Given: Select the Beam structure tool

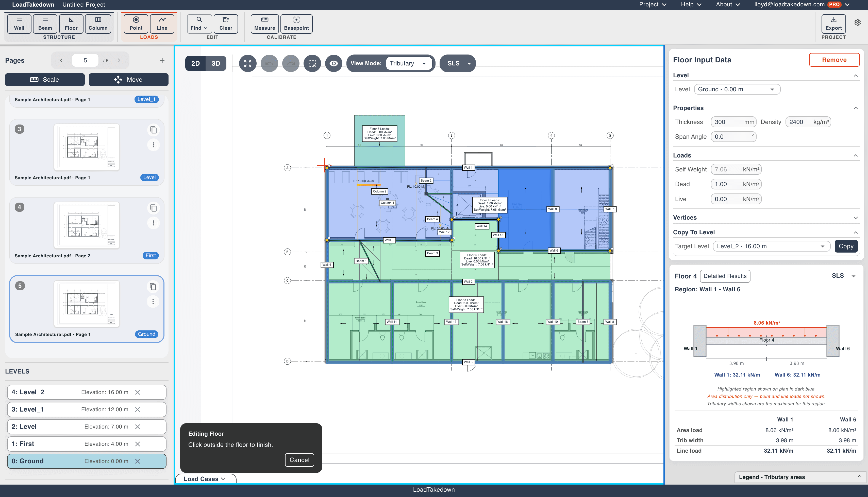Looking at the screenshot, I should tap(45, 24).
